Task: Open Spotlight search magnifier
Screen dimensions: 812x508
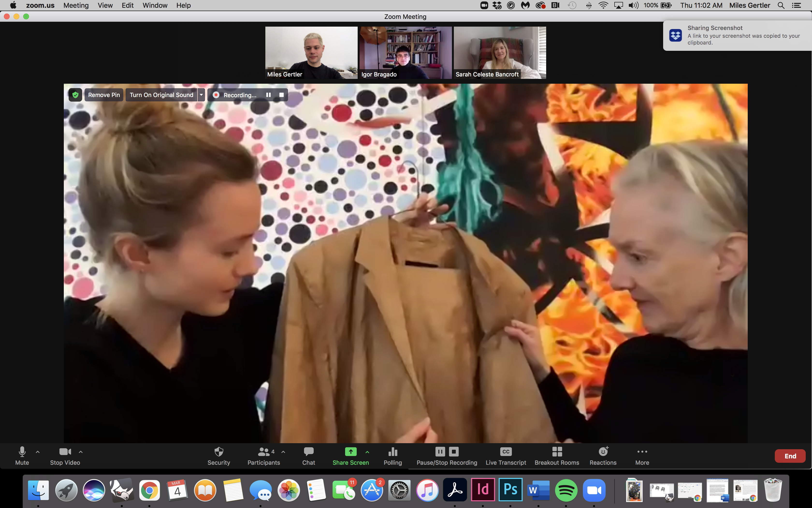Action: 781,5
